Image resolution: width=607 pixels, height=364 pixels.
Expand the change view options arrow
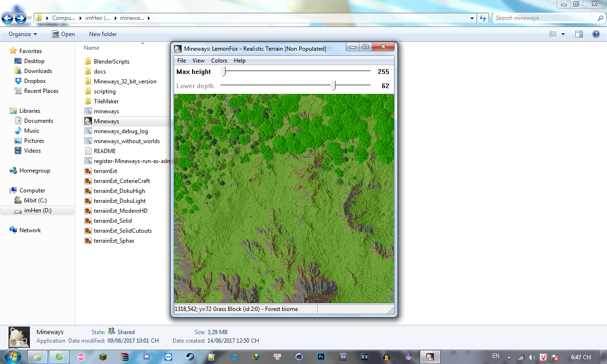coord(563,34)
